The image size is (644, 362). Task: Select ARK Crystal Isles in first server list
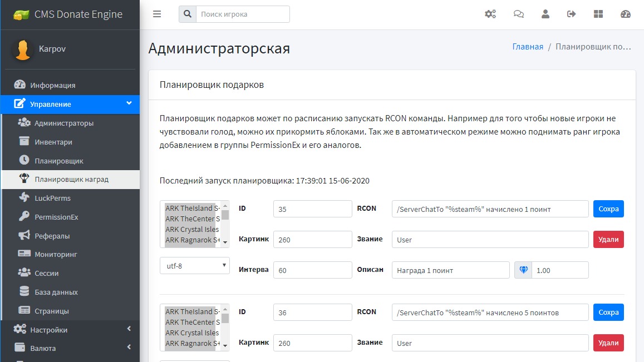(x=192, y=230)
